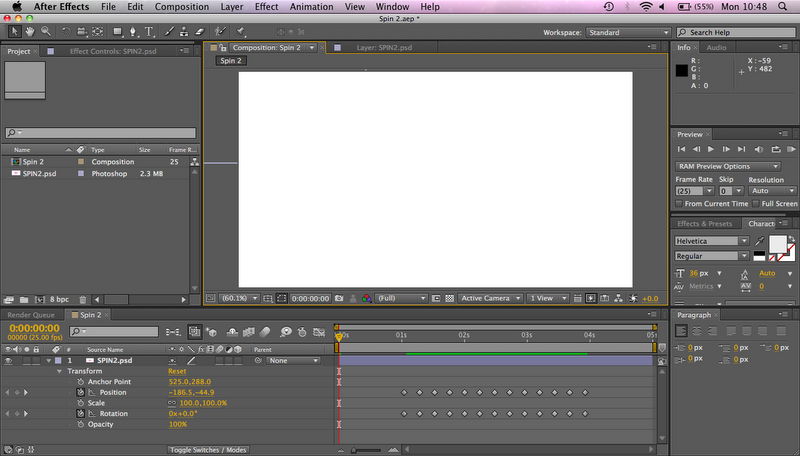Open the Full resolution dropdown
Screen dimensions: 800x456
click(x=401, y=298)
